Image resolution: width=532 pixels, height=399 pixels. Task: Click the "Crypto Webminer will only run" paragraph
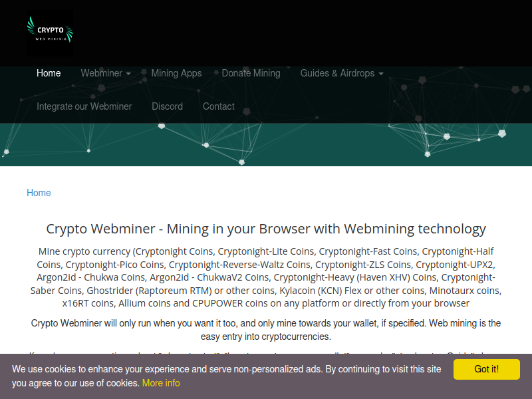click(x=266, y=330)
